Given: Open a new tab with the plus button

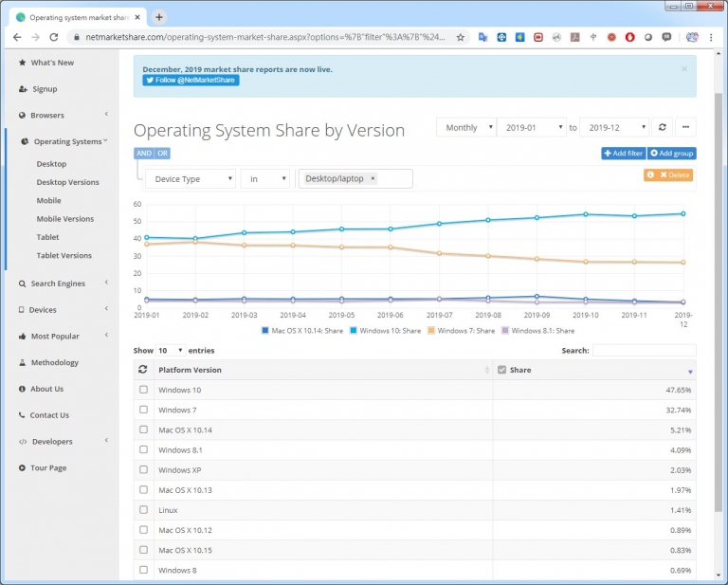Looking at the screenshot, I should (159, 17).
